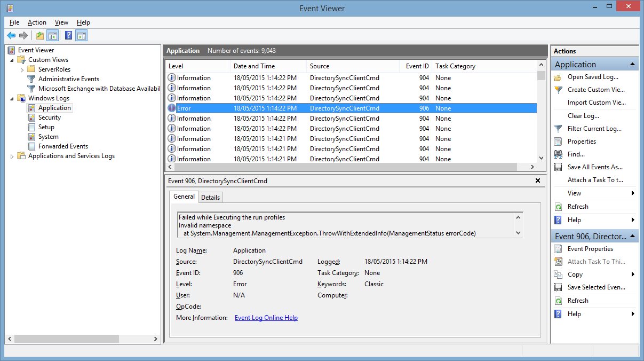Click the Save All Events As disk icon
This screenshot has width=644, height=361.
558,167
